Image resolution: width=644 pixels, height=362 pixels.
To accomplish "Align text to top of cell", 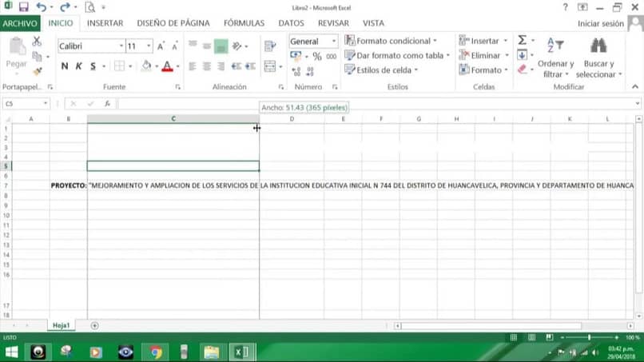I will click(x=193, y=46).
